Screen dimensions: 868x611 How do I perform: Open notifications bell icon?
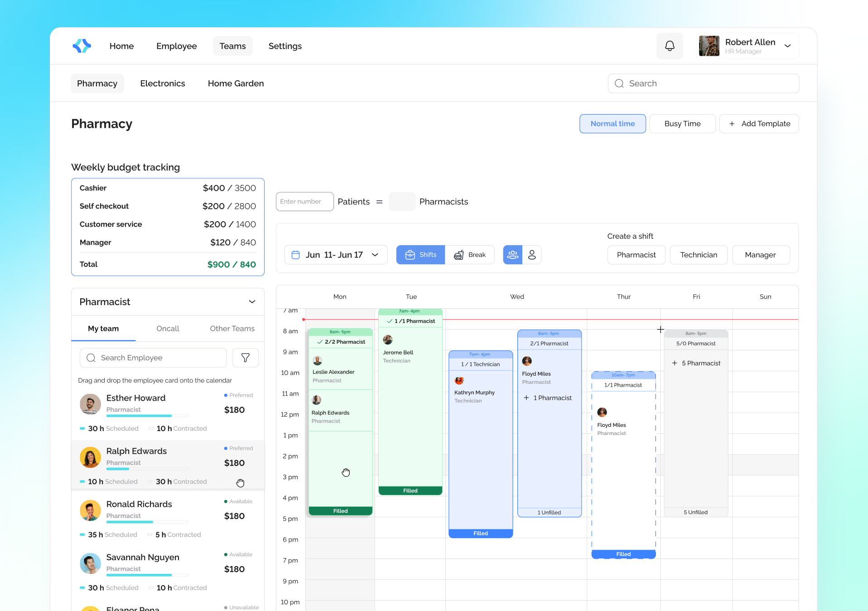coord(670,46)
